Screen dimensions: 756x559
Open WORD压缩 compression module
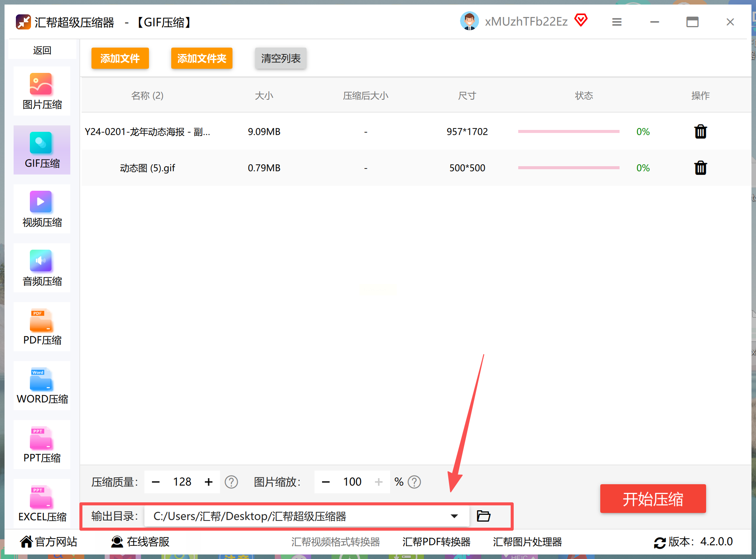pos(42,386)
